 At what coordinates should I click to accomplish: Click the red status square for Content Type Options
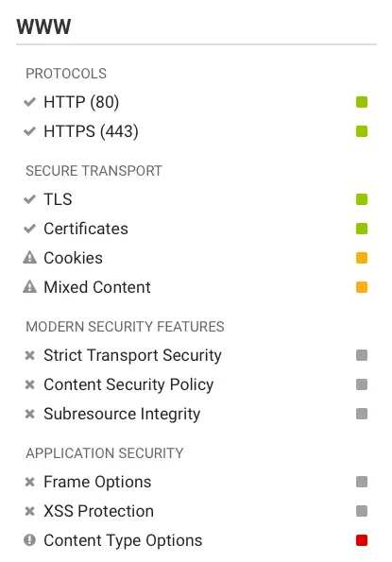362,540
